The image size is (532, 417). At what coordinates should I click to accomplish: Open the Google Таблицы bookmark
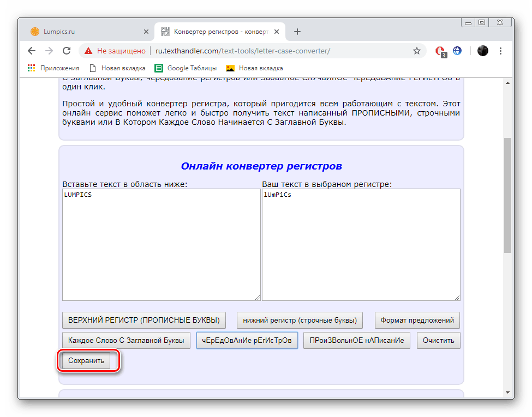tap(186, 68)
